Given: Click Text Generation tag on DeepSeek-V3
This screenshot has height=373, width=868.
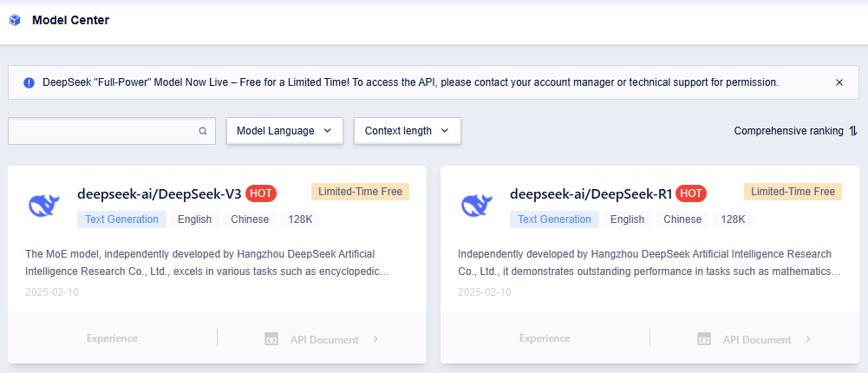Looking at the screenshot, I should coord(121,219).
